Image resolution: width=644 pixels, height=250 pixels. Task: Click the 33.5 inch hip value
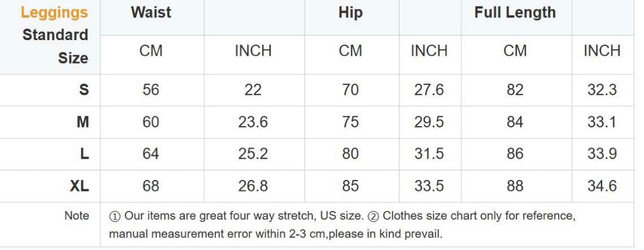click(x=429, y=186)
